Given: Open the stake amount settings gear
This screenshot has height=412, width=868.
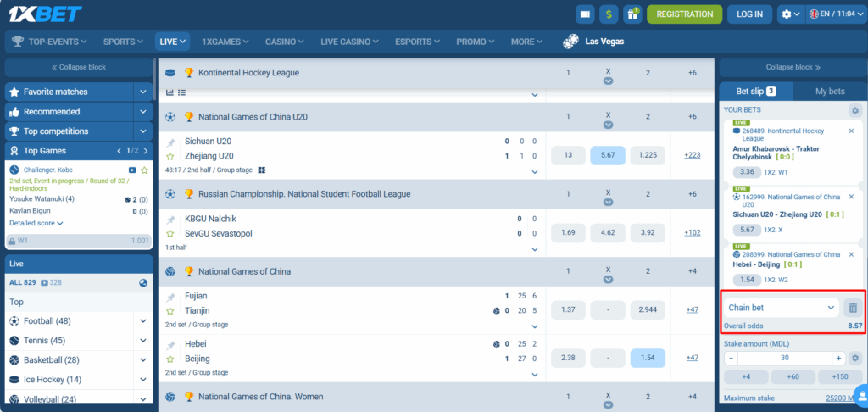Looking at the screenshot, I should tap(855, 357).
